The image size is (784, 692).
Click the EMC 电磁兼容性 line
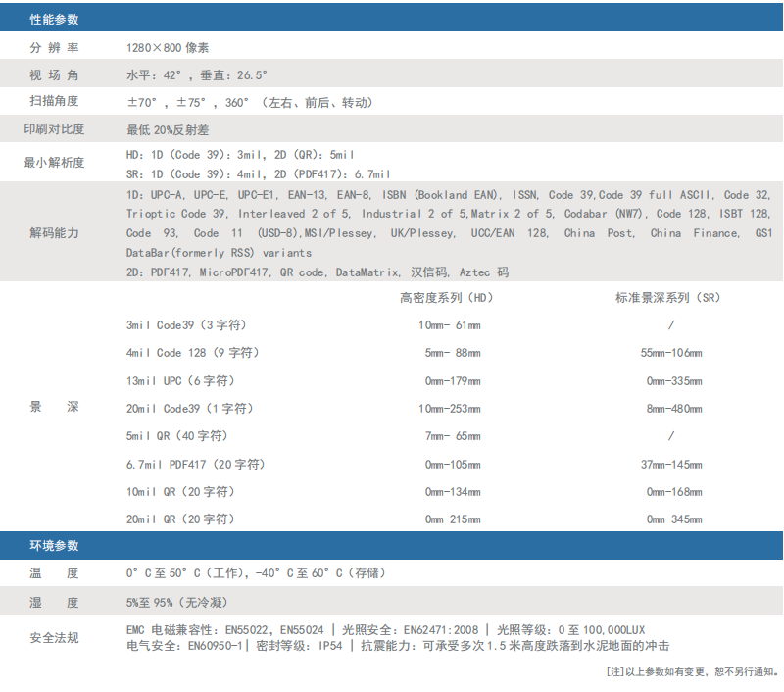pos(385,630)
